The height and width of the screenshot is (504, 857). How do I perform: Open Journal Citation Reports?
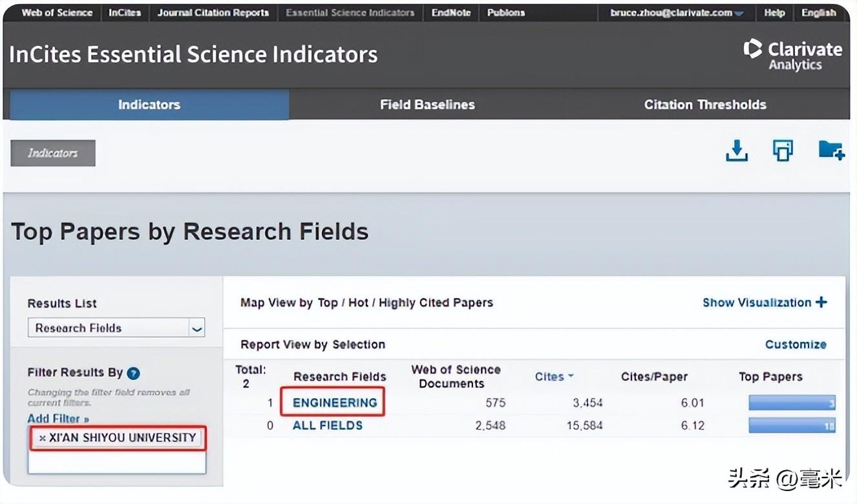(x=213, y=13)
